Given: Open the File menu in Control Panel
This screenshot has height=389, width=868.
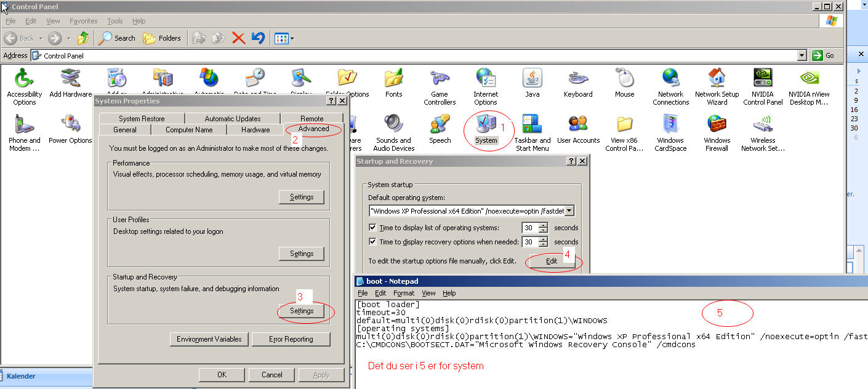Looking at the screenshot, I should pyautogui.click(x=10, y=21).
